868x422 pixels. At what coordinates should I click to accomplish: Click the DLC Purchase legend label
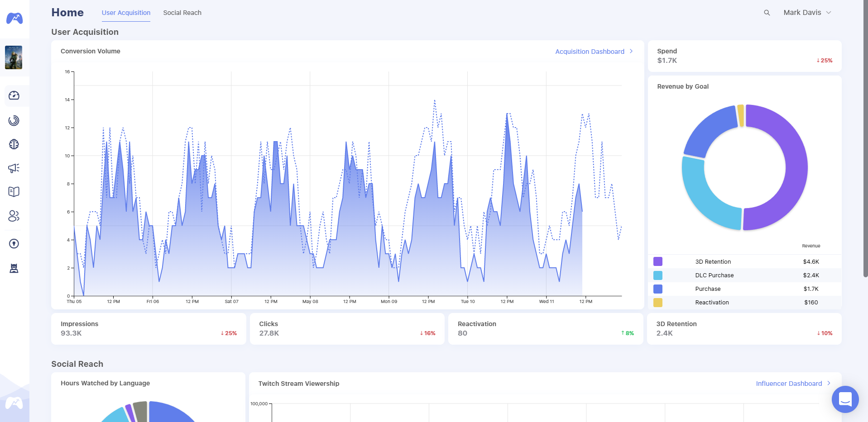[x=715, y=275]
